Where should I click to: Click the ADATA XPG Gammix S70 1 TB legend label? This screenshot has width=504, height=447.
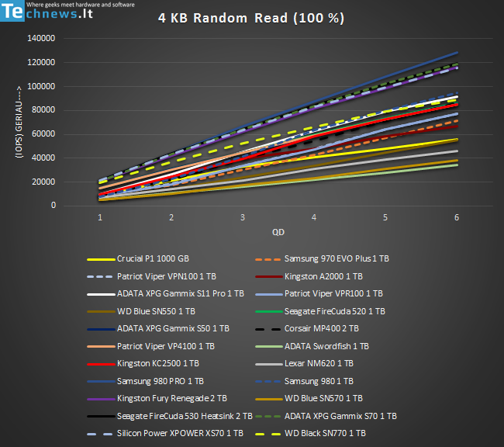click(x=340, y=417)
